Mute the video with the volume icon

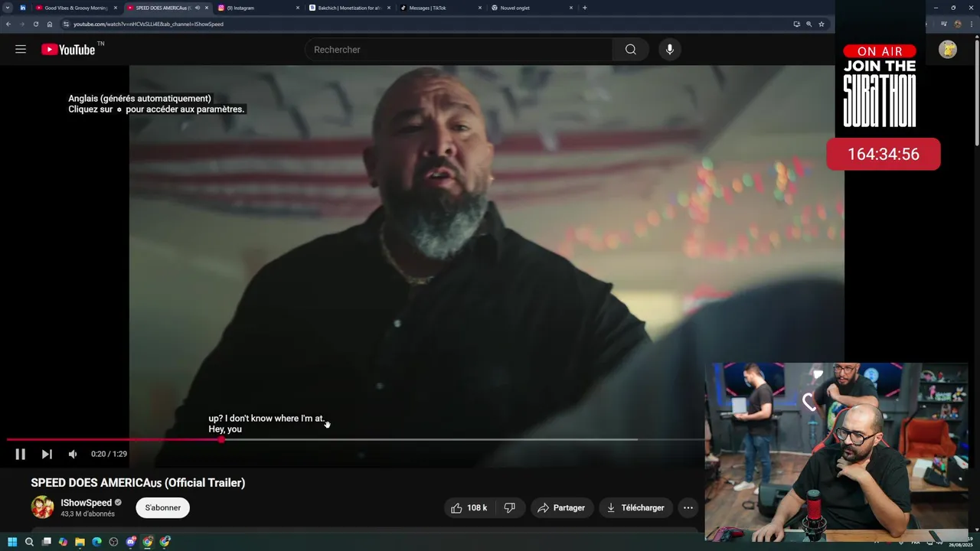pos(73,454)
